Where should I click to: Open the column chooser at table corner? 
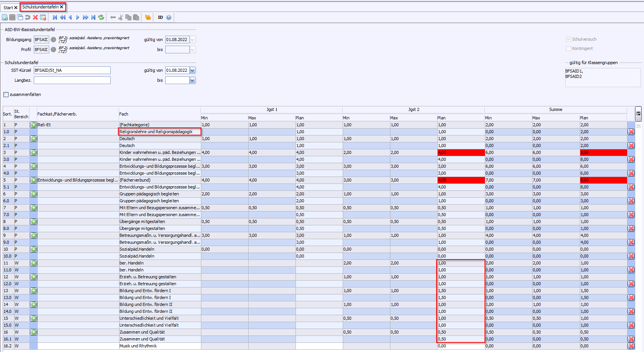pyautogui.click(x=638, y=113)
